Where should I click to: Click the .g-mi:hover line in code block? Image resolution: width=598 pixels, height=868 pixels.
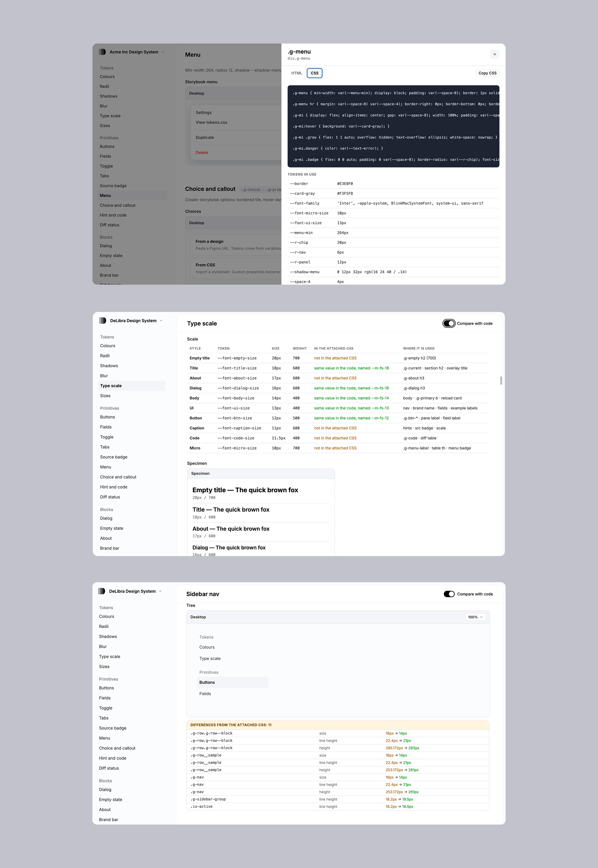(x=341, y=126)
